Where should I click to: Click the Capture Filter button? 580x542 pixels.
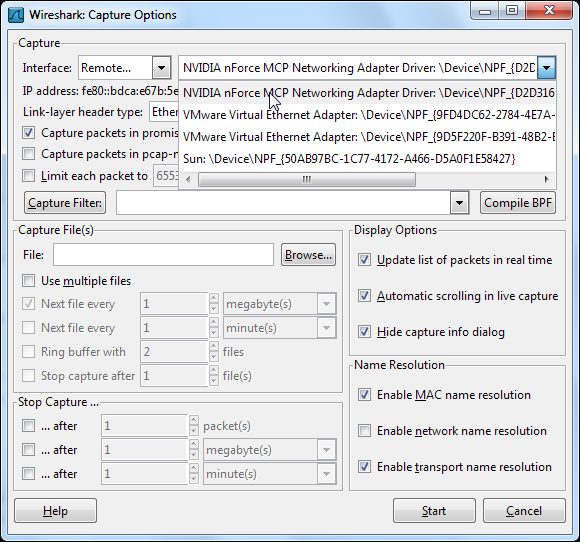[x=65, y=203]
